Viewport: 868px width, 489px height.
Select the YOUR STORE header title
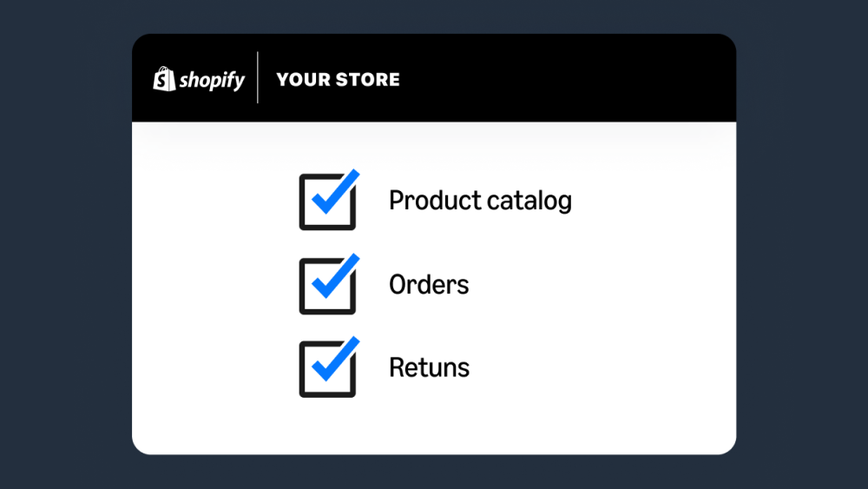point(338,79)
